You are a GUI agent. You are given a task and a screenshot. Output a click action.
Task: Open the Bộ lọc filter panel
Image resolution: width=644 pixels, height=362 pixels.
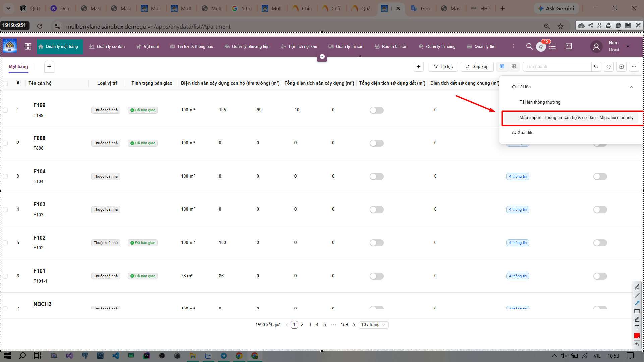443,66
